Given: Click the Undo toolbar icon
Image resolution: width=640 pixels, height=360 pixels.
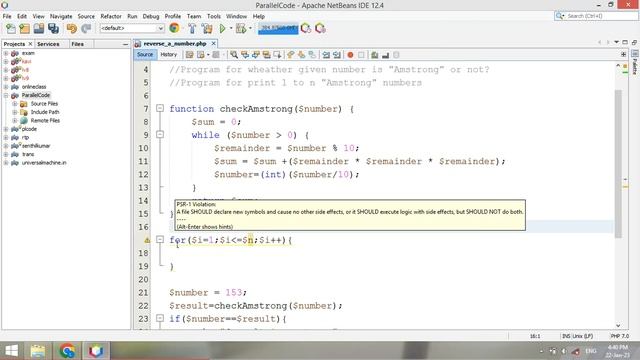Looking at the screenshot, I should [72, 29].
